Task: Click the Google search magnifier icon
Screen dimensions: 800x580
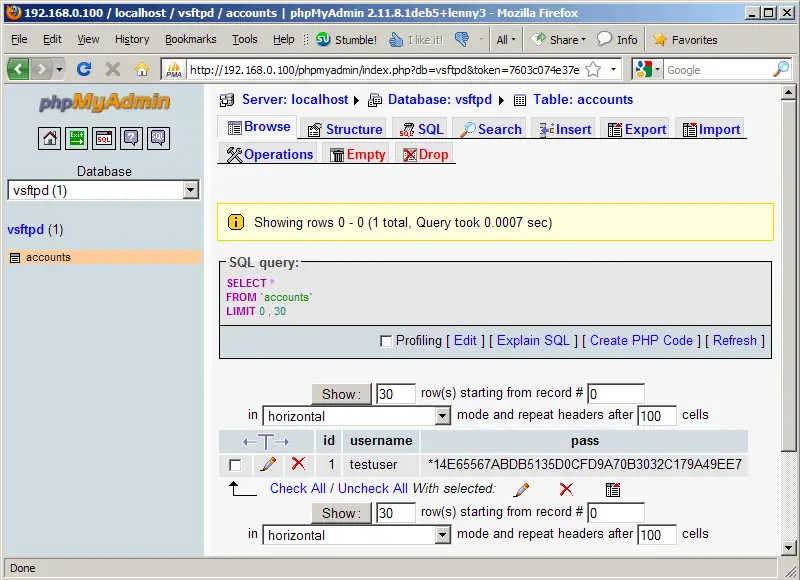Action: click(781, 69)
